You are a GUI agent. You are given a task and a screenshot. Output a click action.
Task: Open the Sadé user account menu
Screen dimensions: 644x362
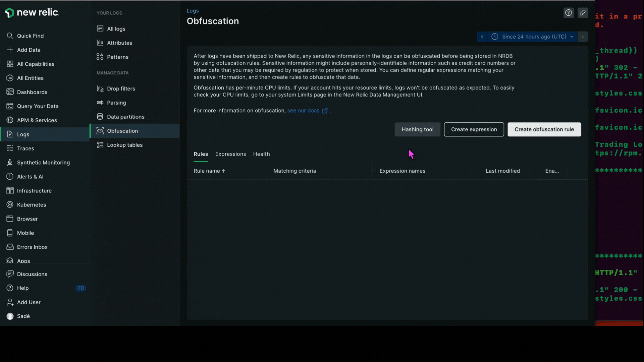23,316
